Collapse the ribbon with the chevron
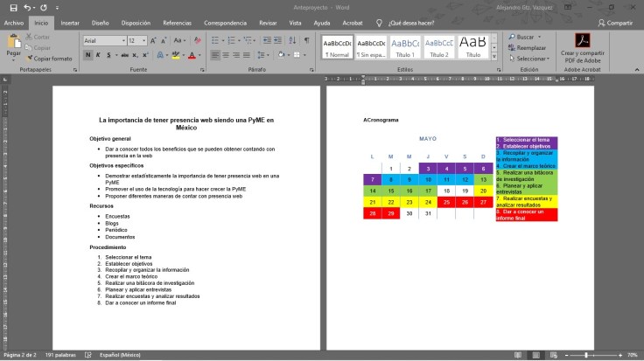The width and height of the screenshot is (644, 361). coord(637,70)
